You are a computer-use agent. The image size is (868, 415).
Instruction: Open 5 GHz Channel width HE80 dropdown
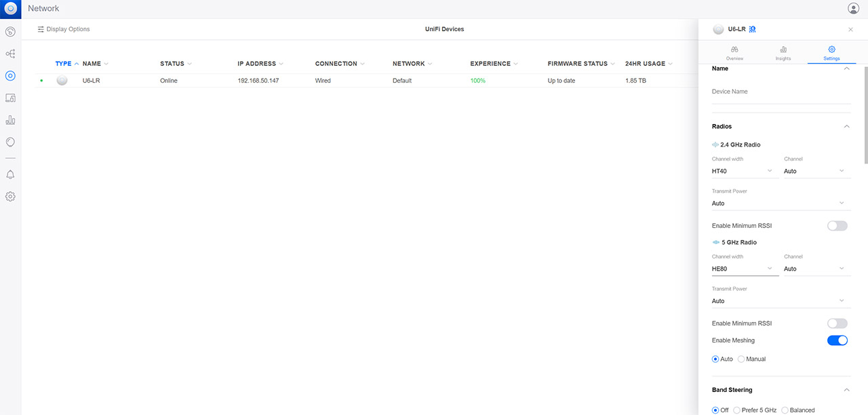pos(744,269)
